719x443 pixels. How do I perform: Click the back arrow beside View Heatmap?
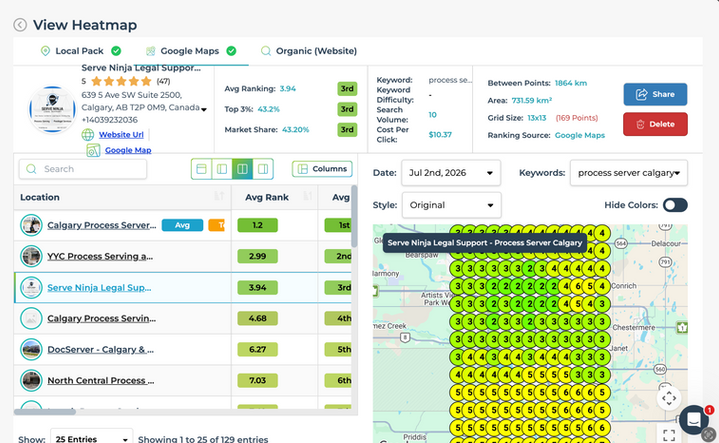20,25
